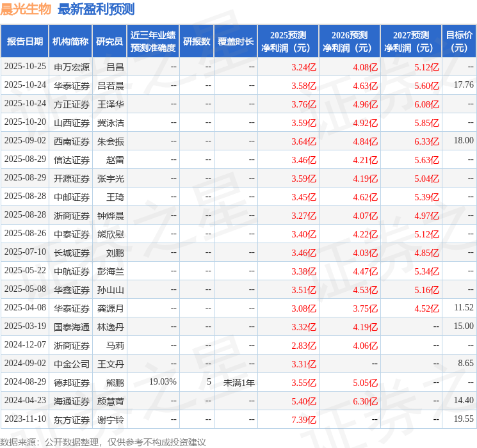Select researcher 熊欣慰
477x448 pixels.
pyautogui.click(x=111, y=234)
